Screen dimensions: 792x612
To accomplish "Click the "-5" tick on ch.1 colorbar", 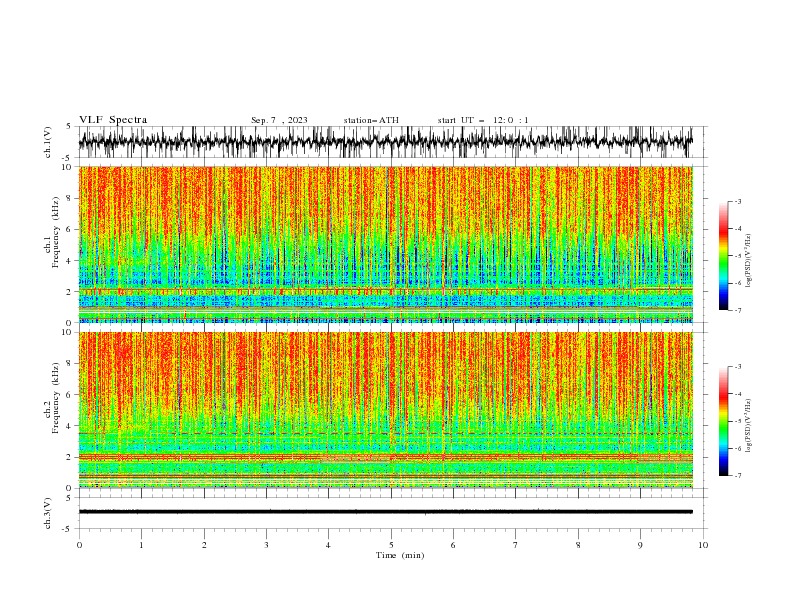I will point(737,256).
